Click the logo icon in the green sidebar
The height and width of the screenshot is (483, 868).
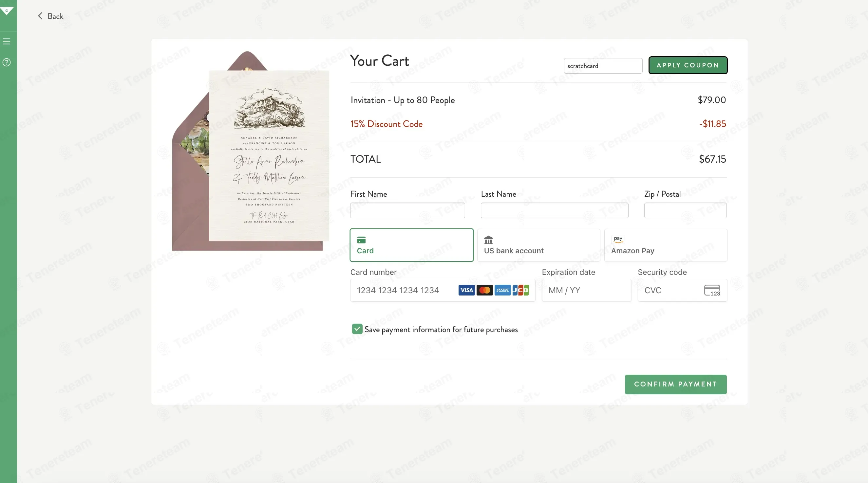click(x=7, y=11)
